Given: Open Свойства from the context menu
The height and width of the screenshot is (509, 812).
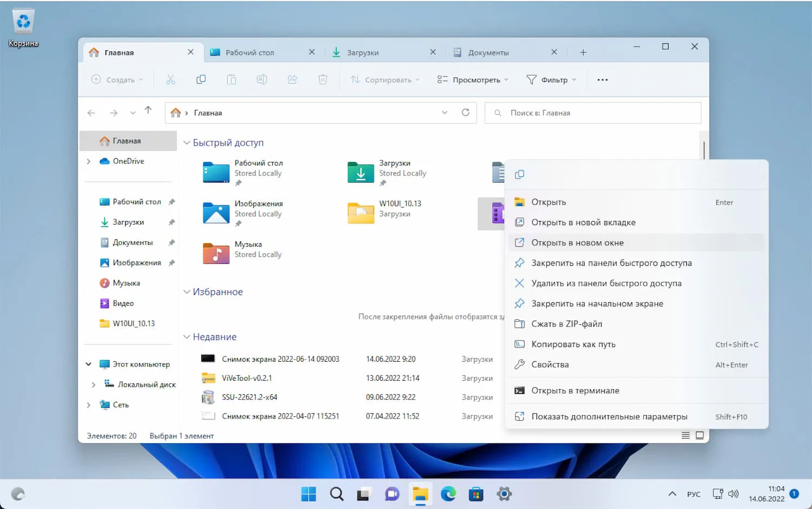Looking at the screenshot, I should pyautogui.click(x=637, y=364).
